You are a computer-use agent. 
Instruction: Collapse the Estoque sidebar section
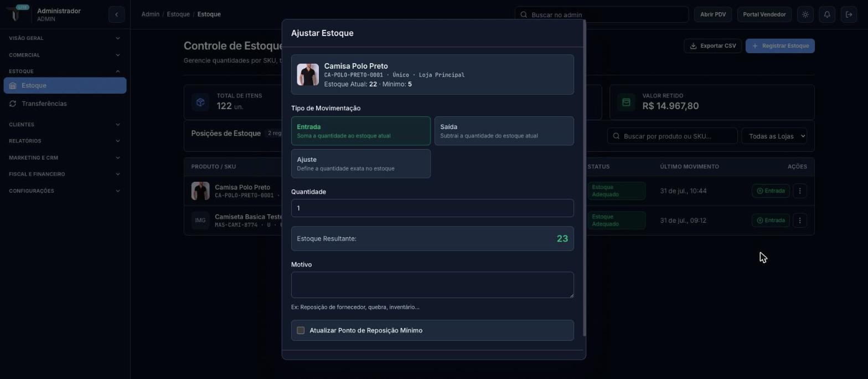pos(65,71)
